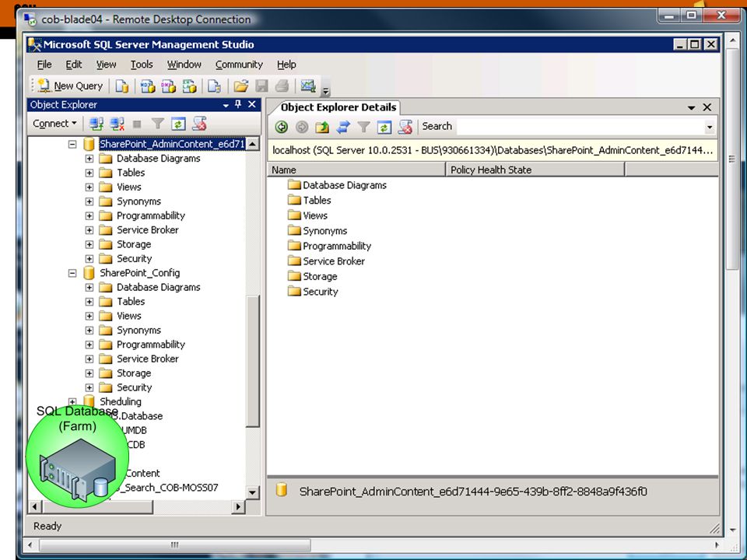This screenshot has height=560, width=747.
Task: Start an Analysis Services MDX Query
Action: point(148,86)
